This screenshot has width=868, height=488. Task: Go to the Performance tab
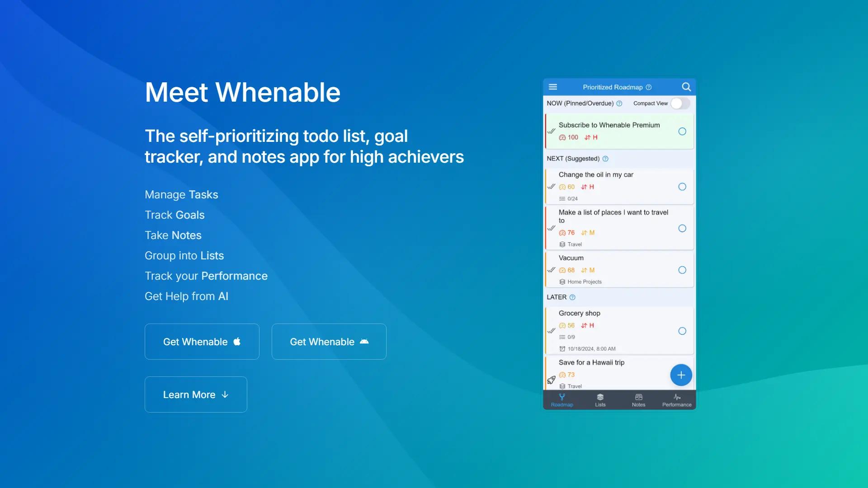[677, 400]
